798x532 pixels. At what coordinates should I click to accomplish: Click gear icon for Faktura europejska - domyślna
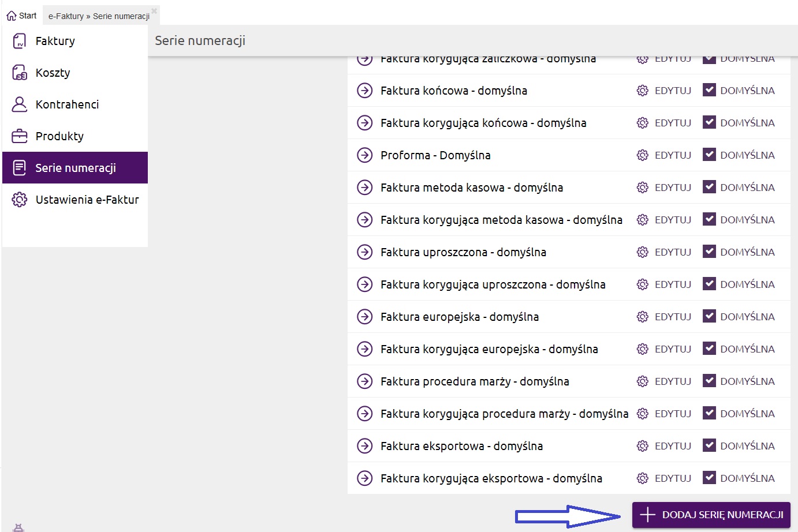point(643,317)
